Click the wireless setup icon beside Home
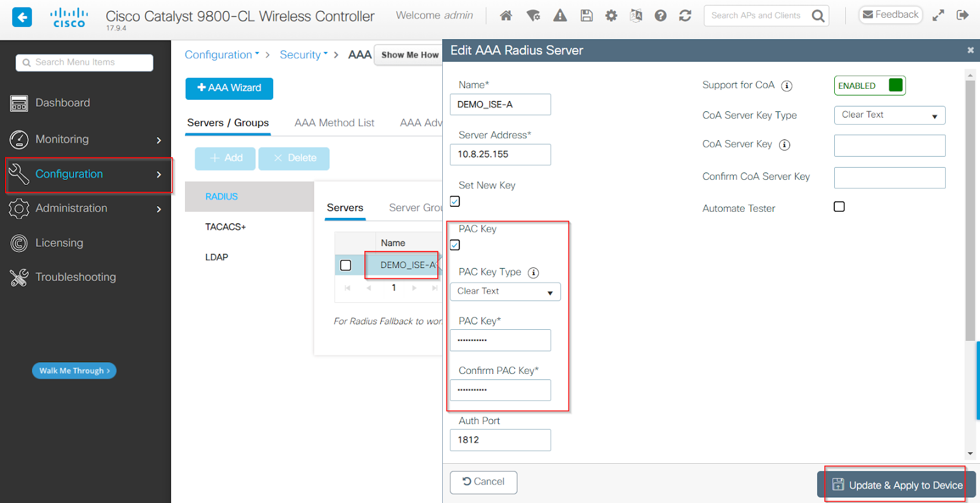Image resolution: width=980 pixels, height=503 pixels. pyautogui.click(x=533, y=16)
